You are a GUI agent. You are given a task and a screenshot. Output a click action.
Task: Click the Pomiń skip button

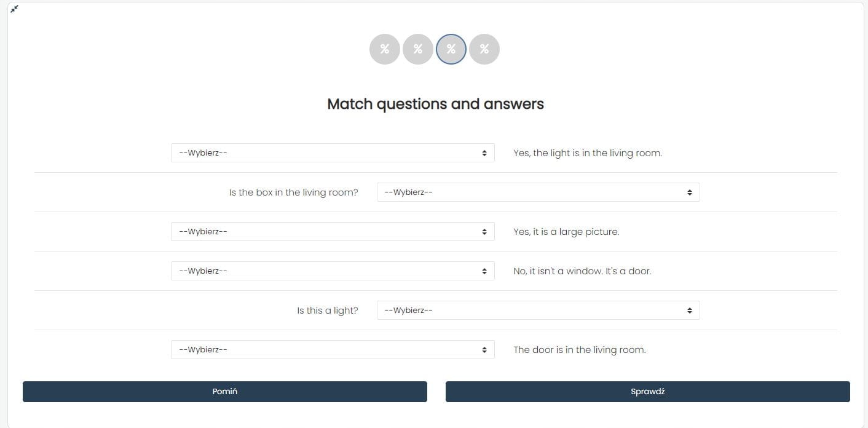225,392
